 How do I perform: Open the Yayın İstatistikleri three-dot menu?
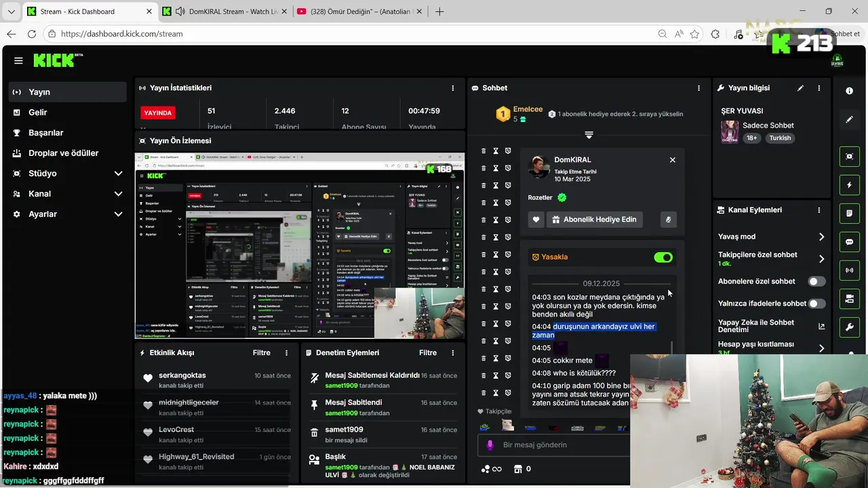click(x=453, y=88)
